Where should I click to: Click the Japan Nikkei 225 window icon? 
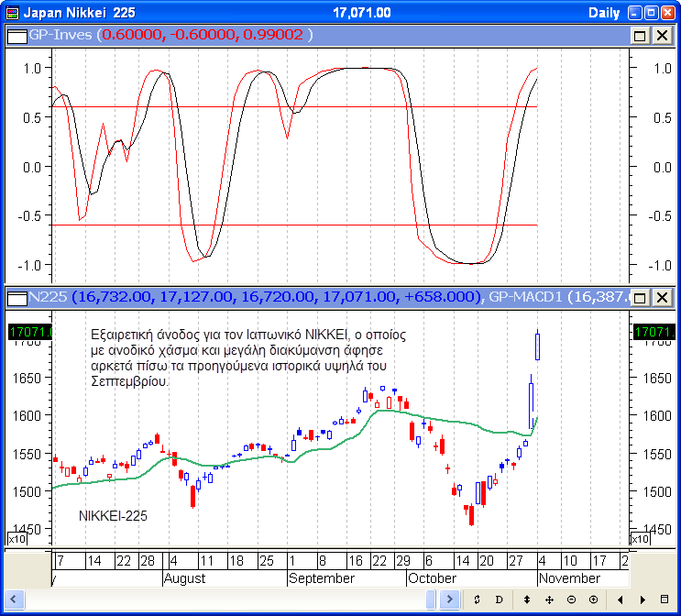coord(10,13)
